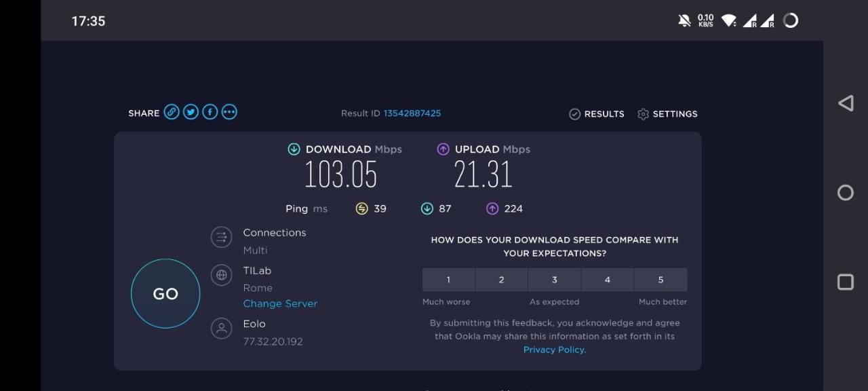Rate download speed as 5

pyautogui.click(x=661, y=280)
